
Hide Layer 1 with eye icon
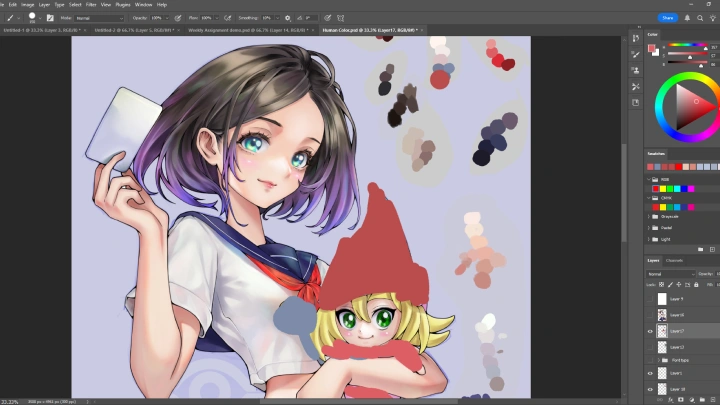click(650, 373)
